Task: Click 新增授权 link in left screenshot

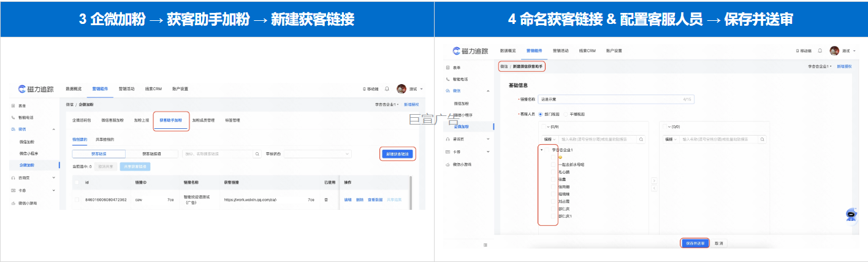Action: point(411,105)
